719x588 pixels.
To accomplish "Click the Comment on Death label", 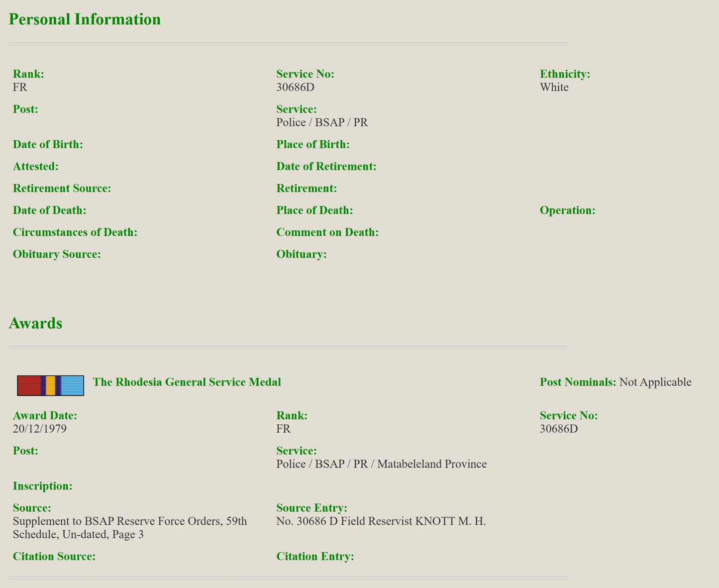I will click(x=328, y=232).
